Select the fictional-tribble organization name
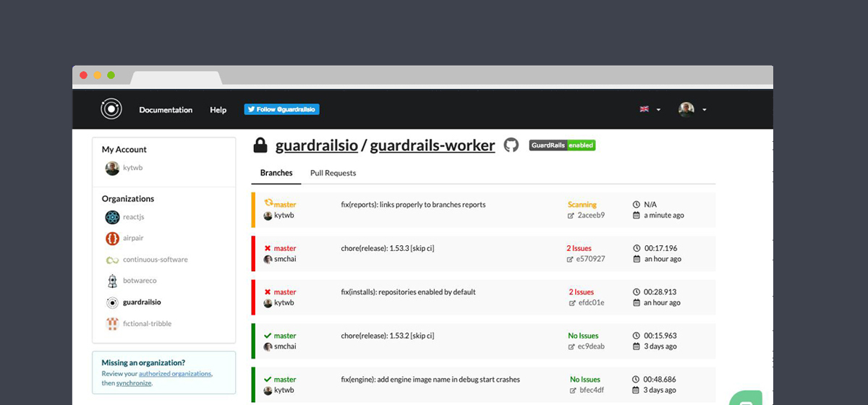The height and width of the screenshot is (405, 868). [148, 324]
